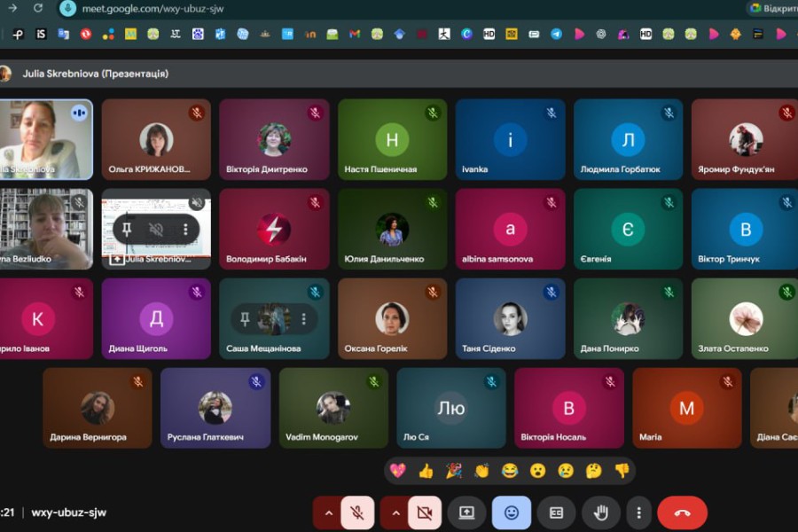Send the thinking face reaction
The height and width of the screenshot is (532, 798).
(x=593, y=471)
